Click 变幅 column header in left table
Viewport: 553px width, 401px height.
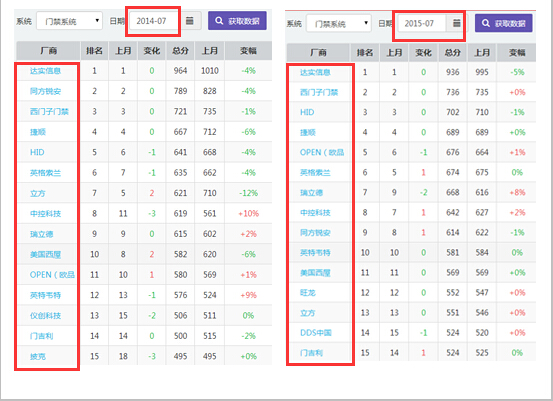point(248,51)
